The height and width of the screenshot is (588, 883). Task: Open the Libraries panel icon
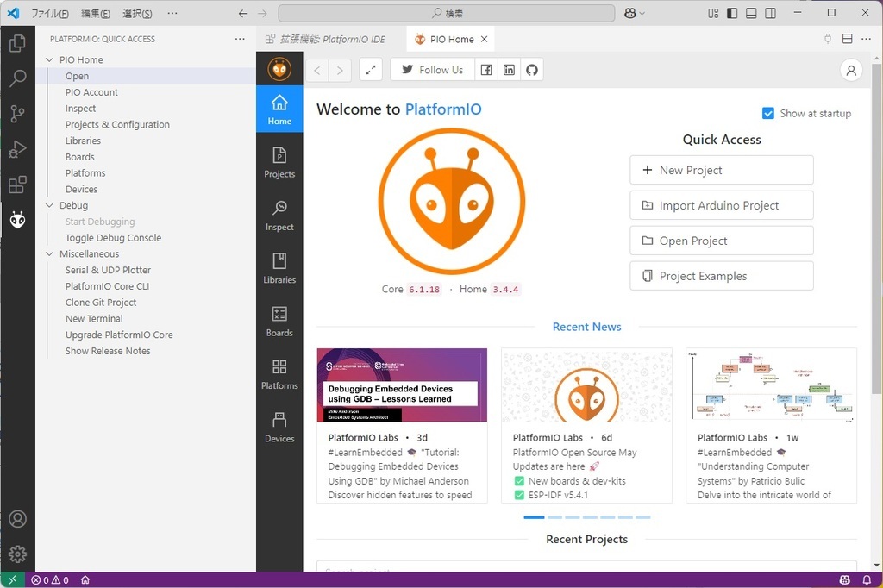tap(279, 267)
